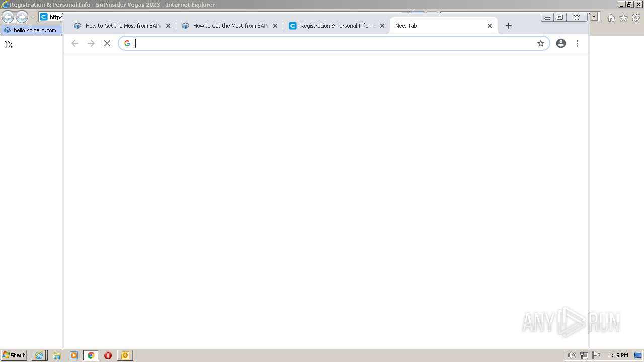Click volume speaker tray icon
The image size is (644, 362).
[572, 355]
